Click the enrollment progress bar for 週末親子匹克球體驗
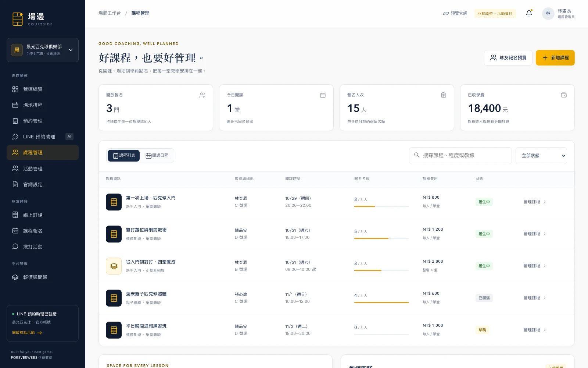 381,302
